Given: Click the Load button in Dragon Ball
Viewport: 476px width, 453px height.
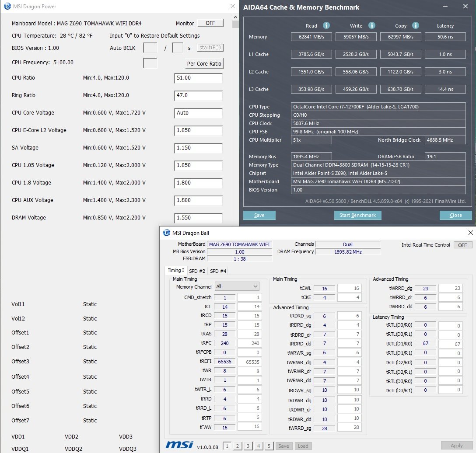Looking at the screenshot, I should pyautogui.click(x=303, y=446).
